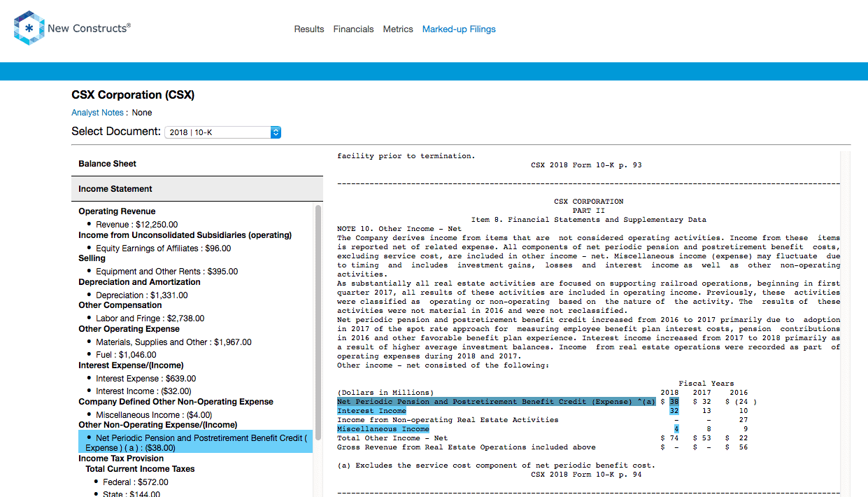Click highlighted Net Periodic Pension line in filing
Image resolution: width=868 pixels, height=497 pixels.
[x=496, y=402]
